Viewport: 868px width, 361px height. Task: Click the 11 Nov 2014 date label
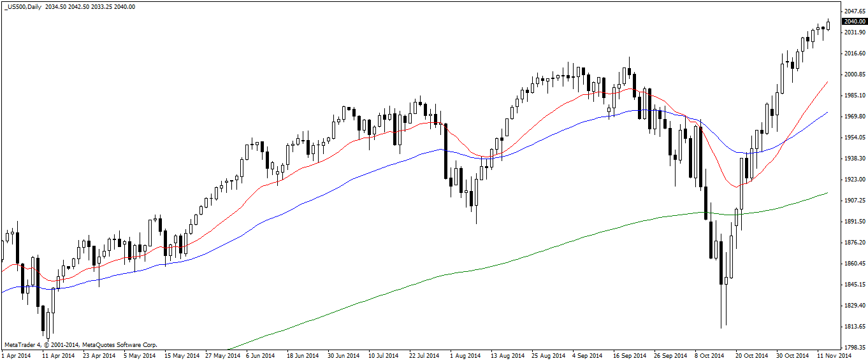833,356
